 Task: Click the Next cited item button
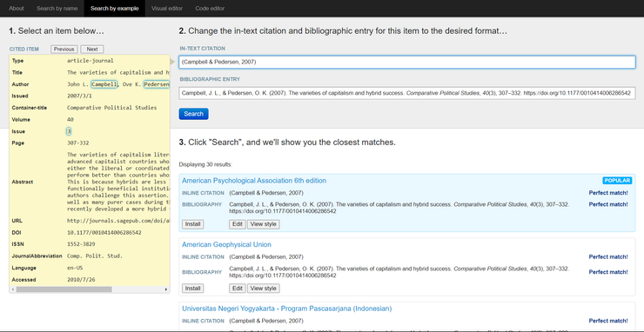(x=92, y=50)
